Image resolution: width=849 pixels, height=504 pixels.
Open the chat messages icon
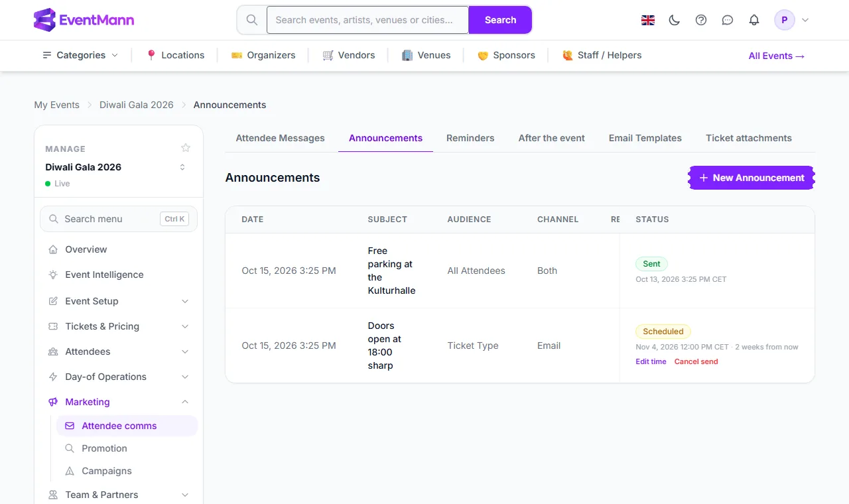pos(728,20)
